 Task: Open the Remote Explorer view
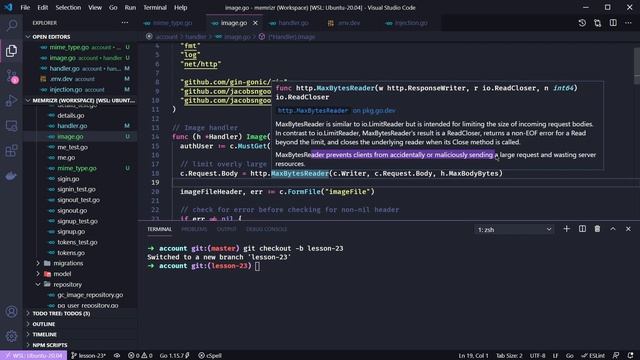point(11,126)
